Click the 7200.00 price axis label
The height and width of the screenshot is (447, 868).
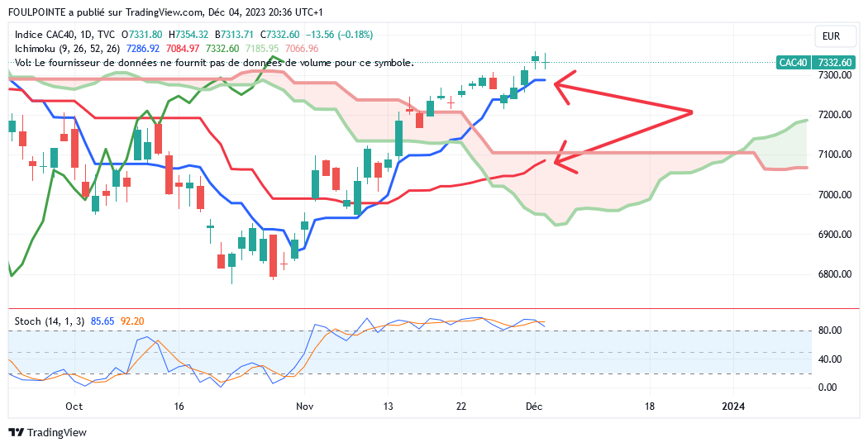[833, 115]
